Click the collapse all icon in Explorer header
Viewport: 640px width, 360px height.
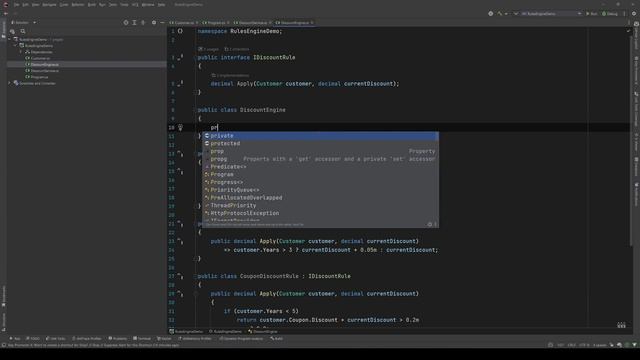(x=143, y=22)
